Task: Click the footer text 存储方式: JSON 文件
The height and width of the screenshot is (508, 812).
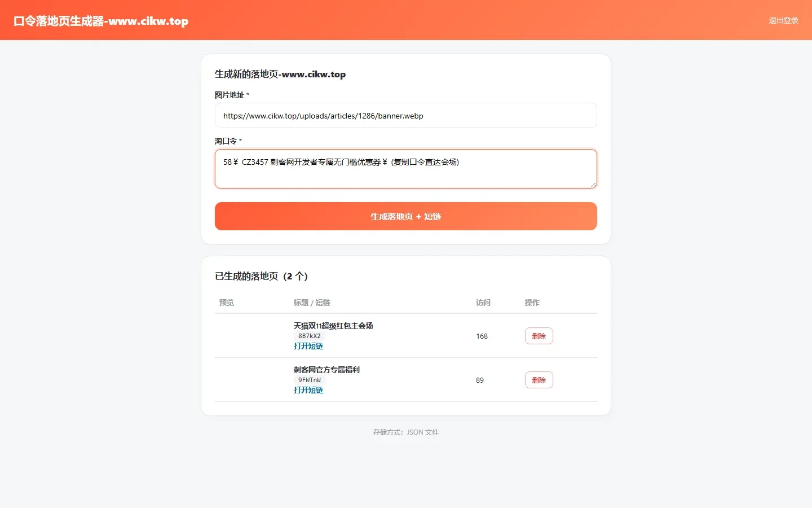Action: click(406, 432)
